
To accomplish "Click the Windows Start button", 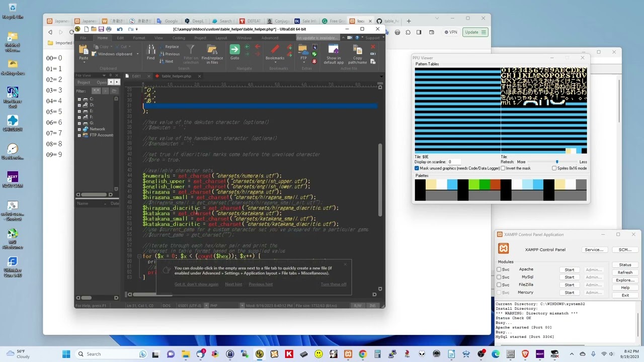I will (x=66, y=354).
